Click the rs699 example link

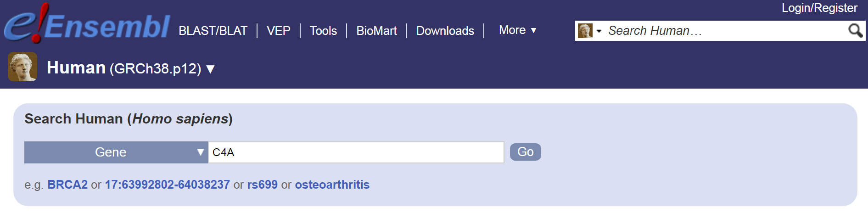pyautogui.click(x=262, y=185)
